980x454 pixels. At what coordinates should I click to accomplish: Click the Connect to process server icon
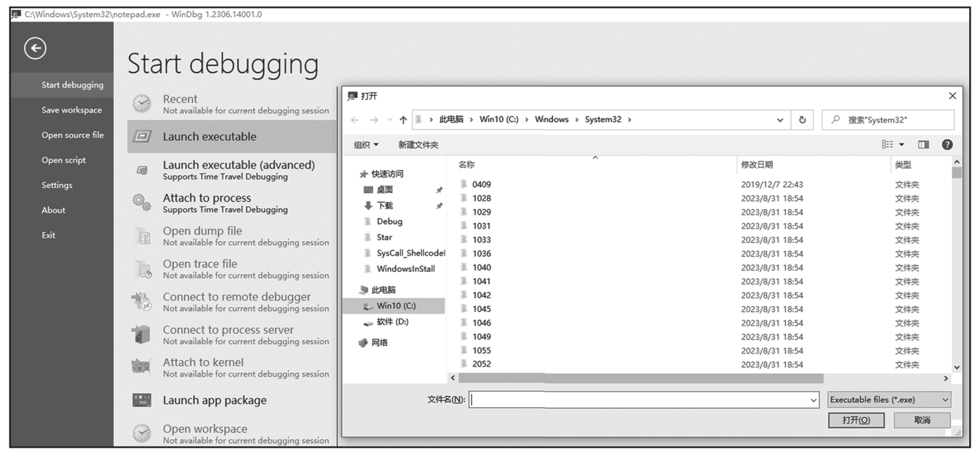tap(141, 335)
